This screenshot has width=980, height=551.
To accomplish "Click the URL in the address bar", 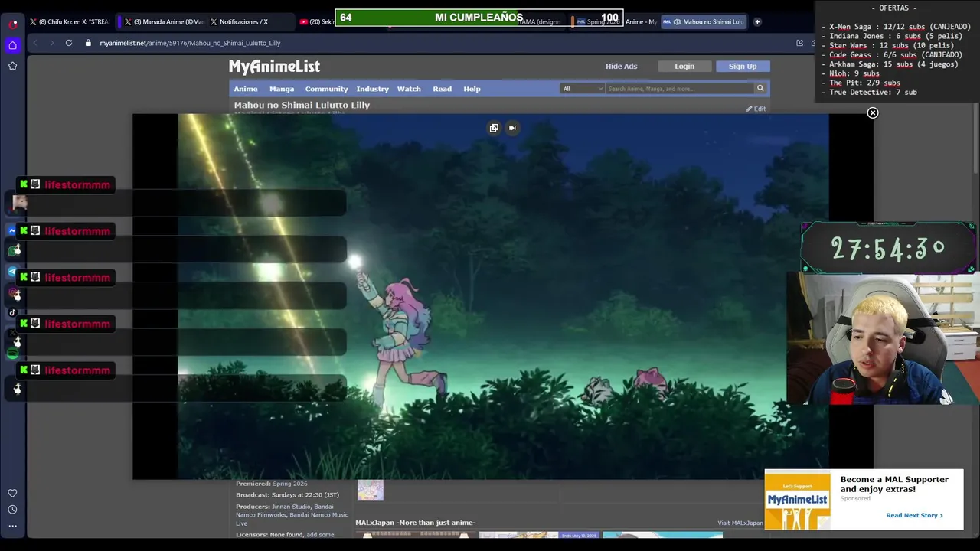I will [190, 43].
